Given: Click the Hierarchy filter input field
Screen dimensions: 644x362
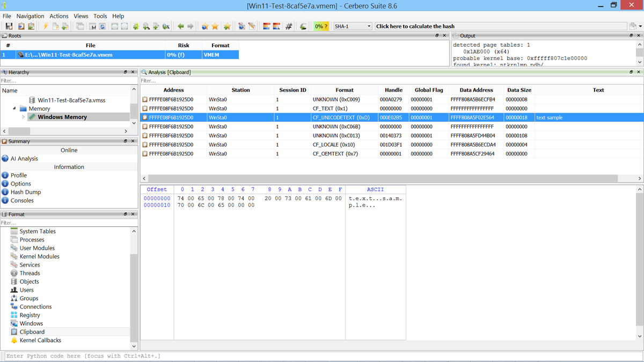Looking at the screenshot, I should point(69,80).
